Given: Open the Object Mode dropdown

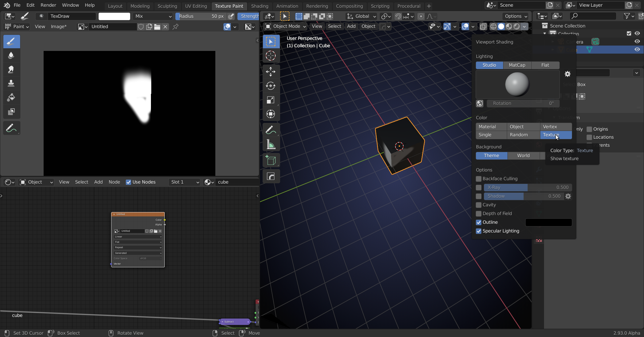Looking at the screenshot, I should tap(285, 26).
